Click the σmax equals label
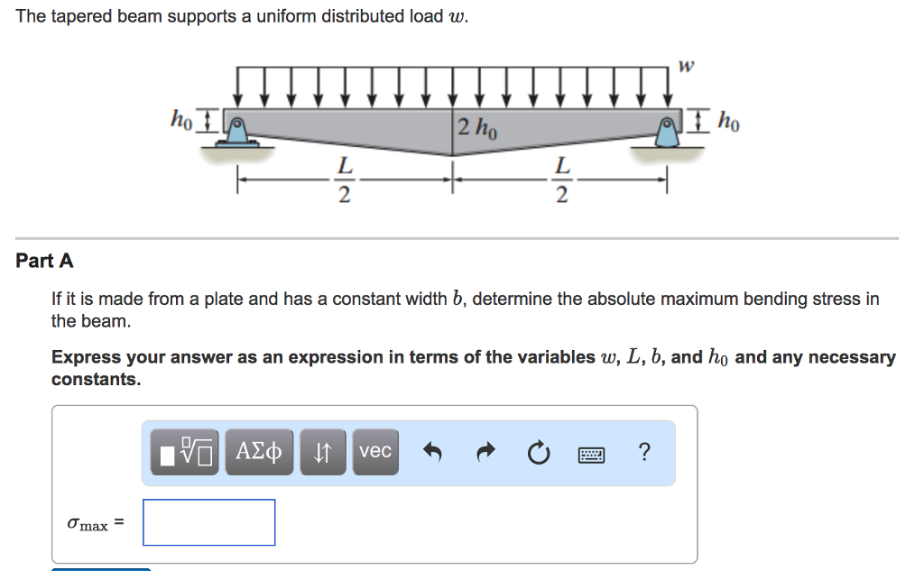Screen dimensions: 924x571 pyautogui.click(x=95, y=521)
